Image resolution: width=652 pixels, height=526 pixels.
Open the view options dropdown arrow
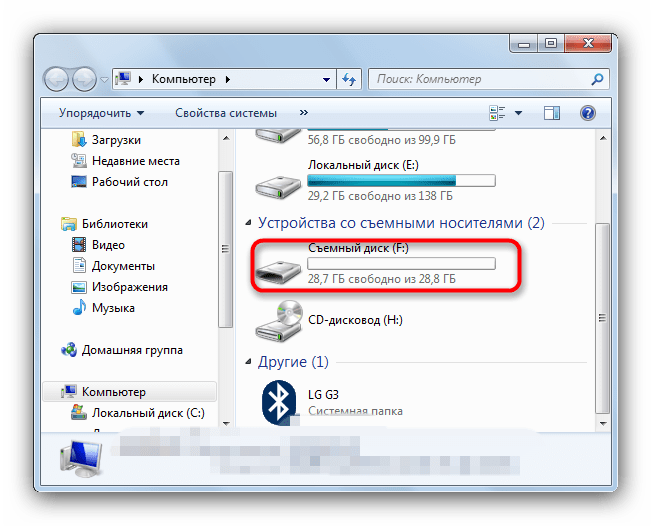[519, 113]
